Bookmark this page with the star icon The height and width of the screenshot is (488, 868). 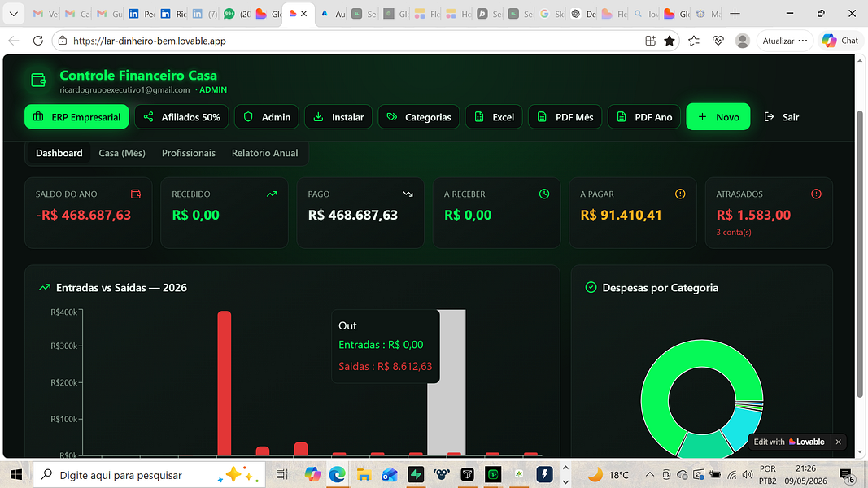click(x=670, y=41)
